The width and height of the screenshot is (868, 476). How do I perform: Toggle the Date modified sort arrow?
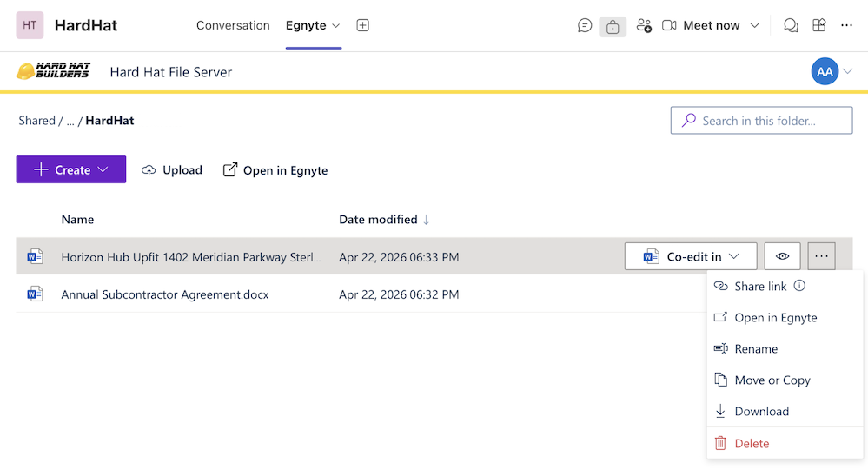click(427, 220)
